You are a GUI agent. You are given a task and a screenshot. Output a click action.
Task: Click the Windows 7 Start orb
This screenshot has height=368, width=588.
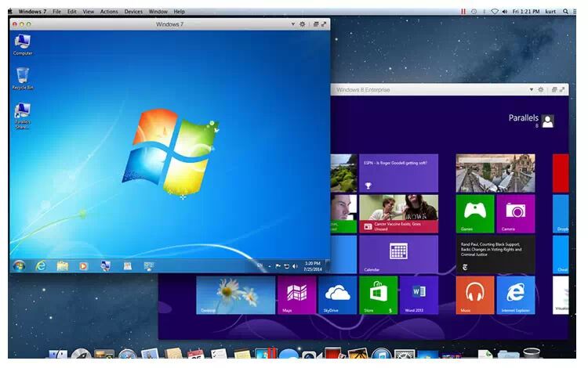coord(19,265)
